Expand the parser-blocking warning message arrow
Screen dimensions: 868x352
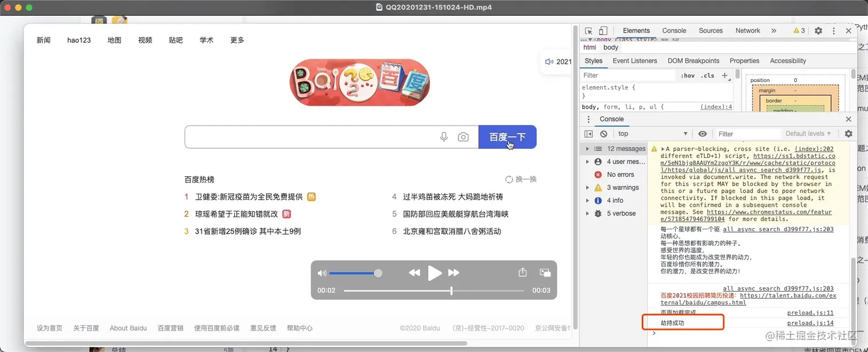pyautogui.click(x=663, y=149)
